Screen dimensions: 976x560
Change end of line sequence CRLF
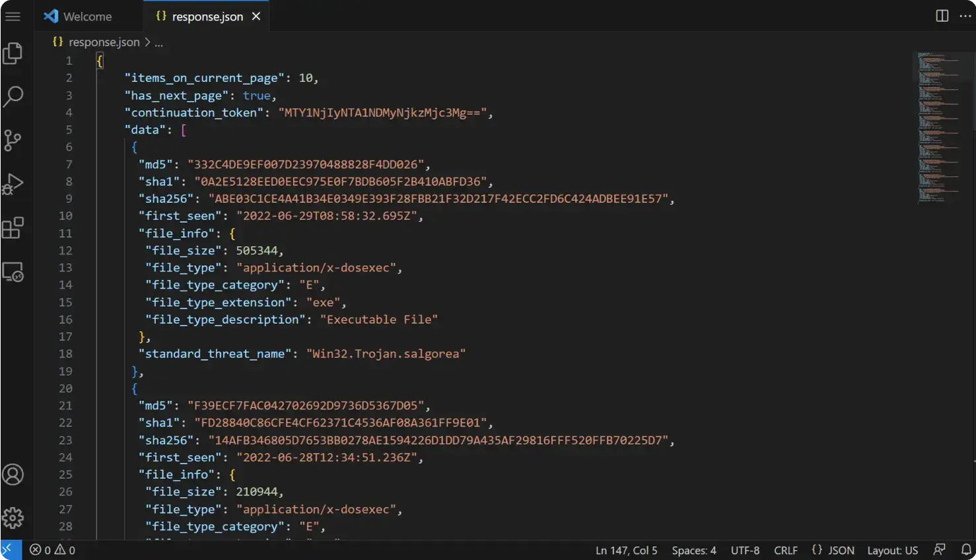786,550
